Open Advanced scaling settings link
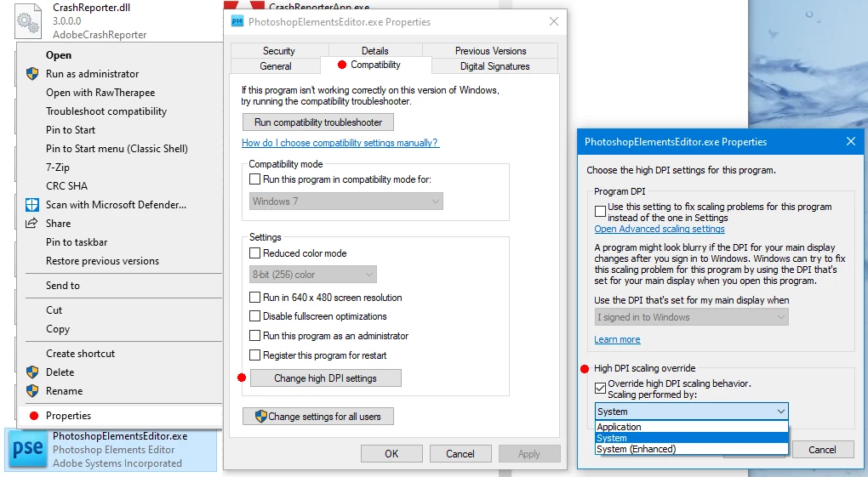This screenshot has width=868, height=477. coord(660,229)
